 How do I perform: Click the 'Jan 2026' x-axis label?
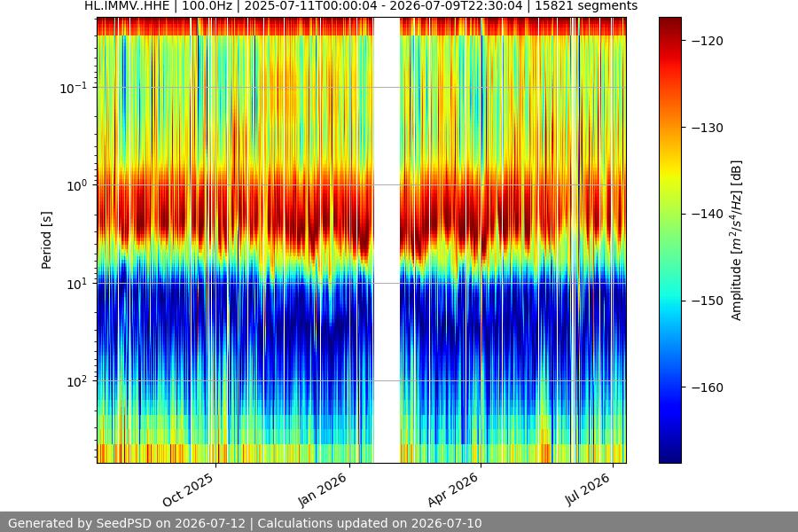pyautogui.click(x=323, y=489)
